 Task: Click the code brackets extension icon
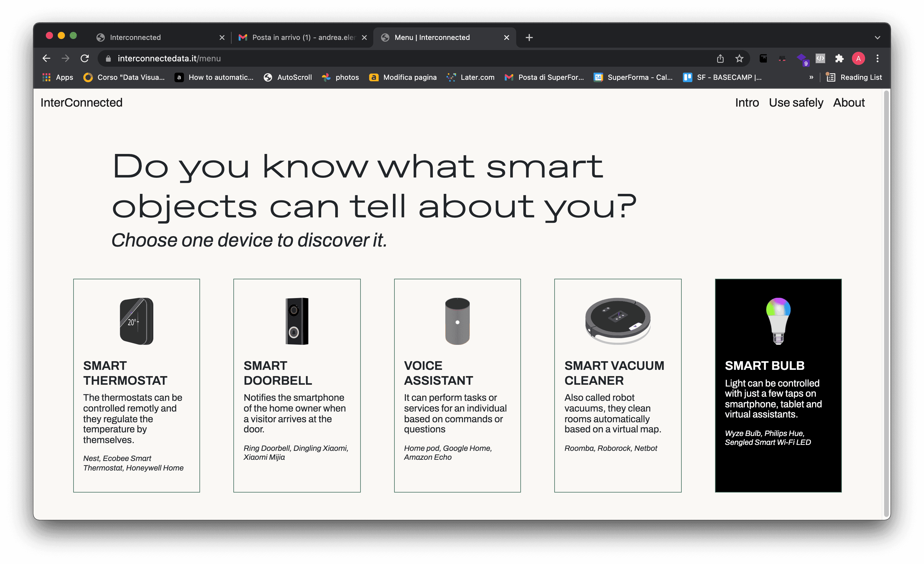tap(820, 58)
